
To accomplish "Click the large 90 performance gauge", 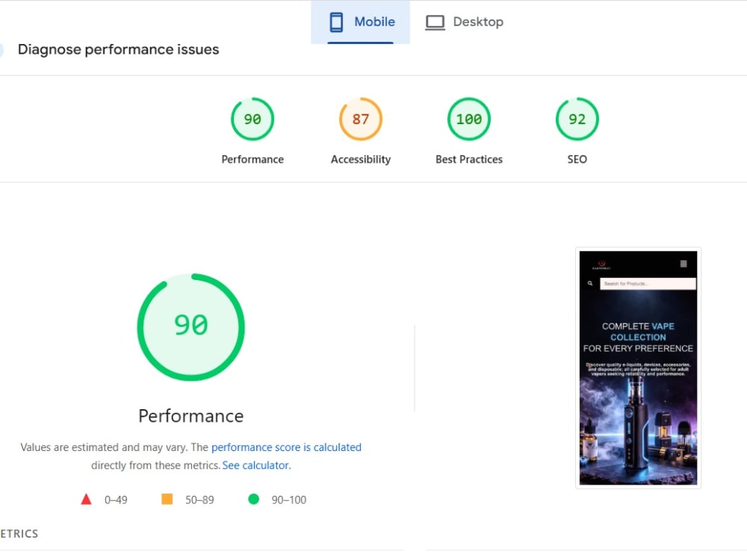I will [191, 327].
